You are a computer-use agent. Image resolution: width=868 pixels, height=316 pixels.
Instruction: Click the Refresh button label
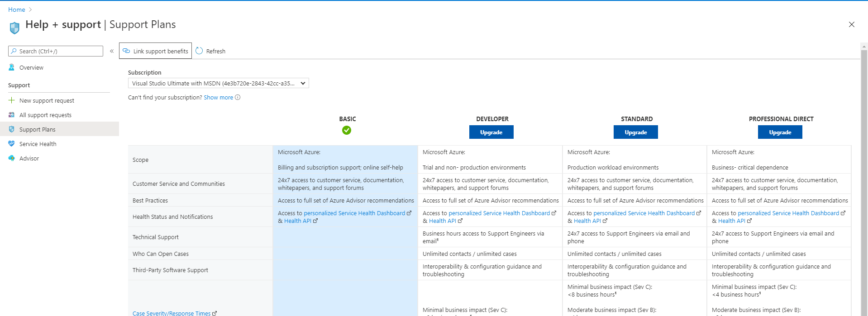click(x=216, y=51)
